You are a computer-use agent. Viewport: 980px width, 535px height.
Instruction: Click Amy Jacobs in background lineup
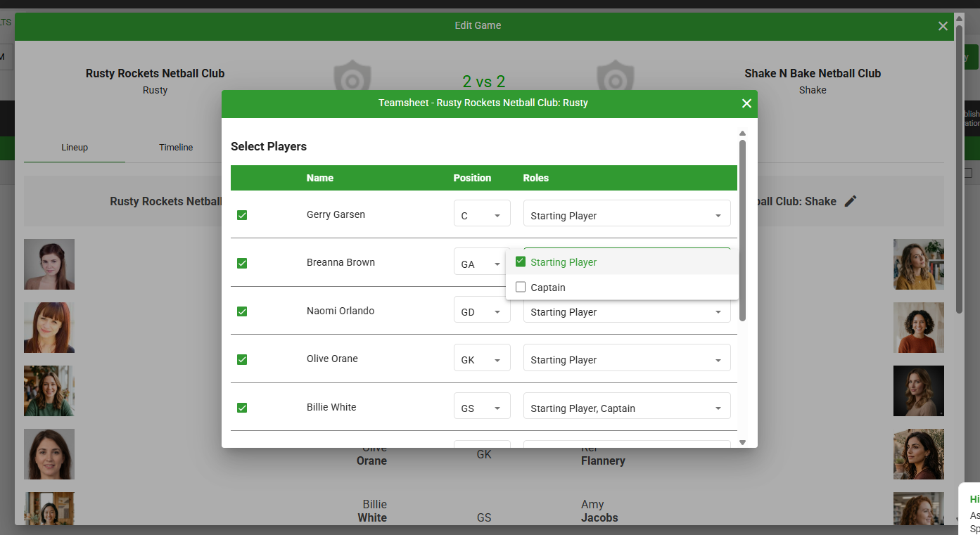(599, 511)
